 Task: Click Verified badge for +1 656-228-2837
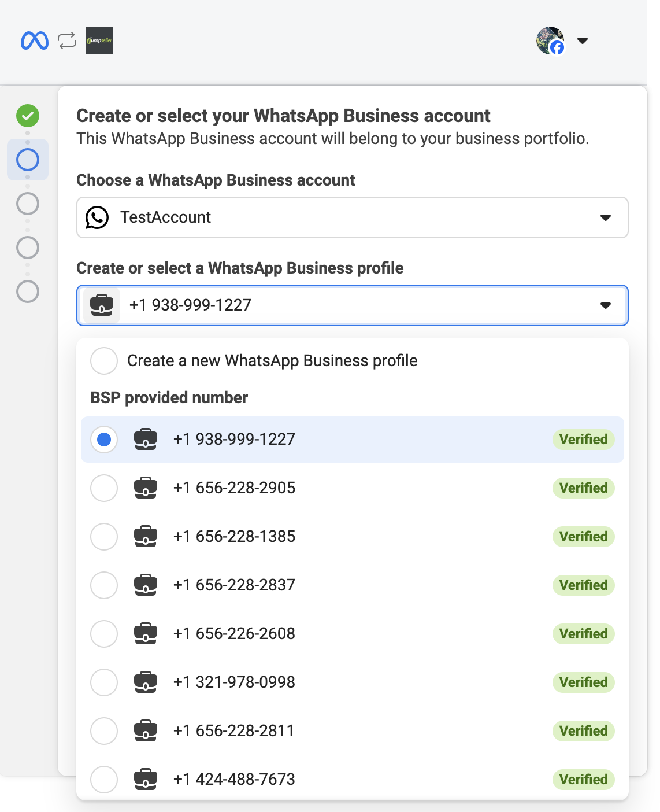pyautogui.click(x=584, y=585)
